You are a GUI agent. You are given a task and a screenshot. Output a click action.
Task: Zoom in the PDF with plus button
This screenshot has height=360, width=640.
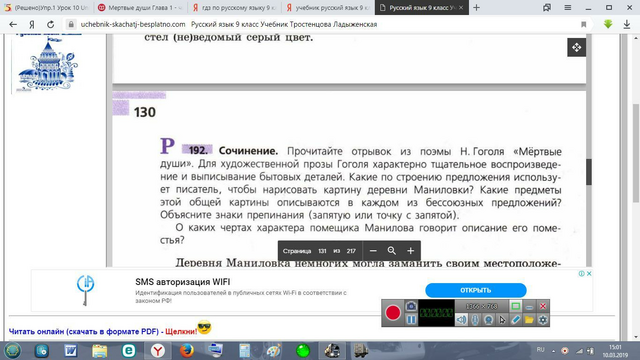411,251
